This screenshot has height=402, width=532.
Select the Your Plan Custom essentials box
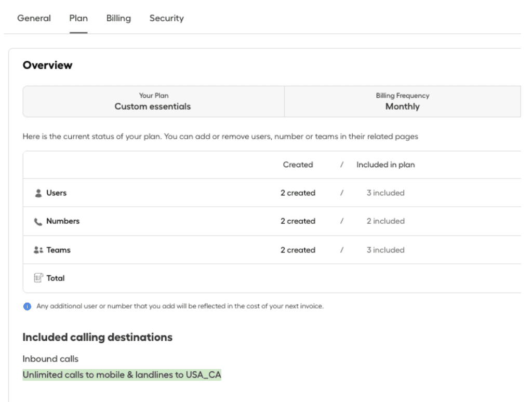153,101
